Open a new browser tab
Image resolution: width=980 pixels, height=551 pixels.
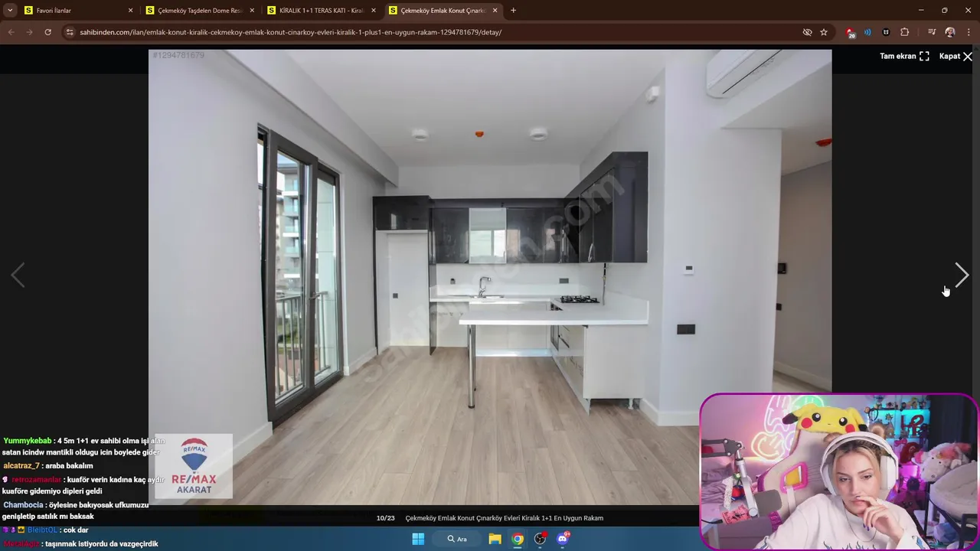click(513, 11)
